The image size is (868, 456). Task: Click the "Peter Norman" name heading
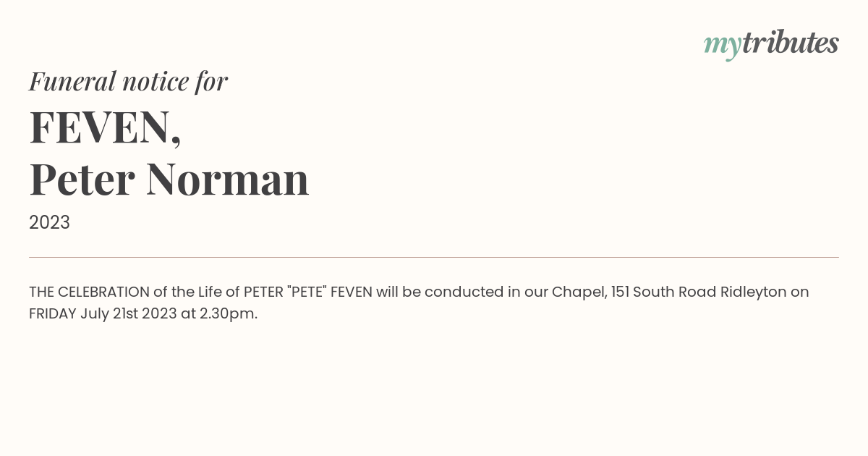169,180
